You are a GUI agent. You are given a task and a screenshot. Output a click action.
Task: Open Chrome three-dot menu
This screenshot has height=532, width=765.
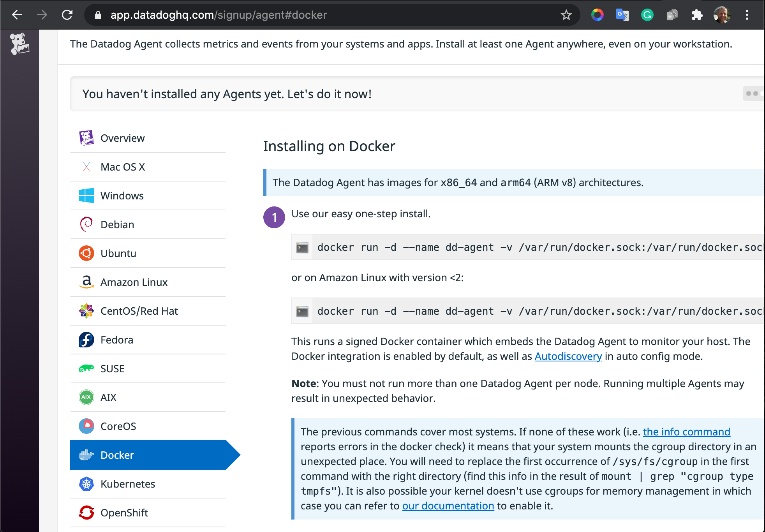point(747,15)
